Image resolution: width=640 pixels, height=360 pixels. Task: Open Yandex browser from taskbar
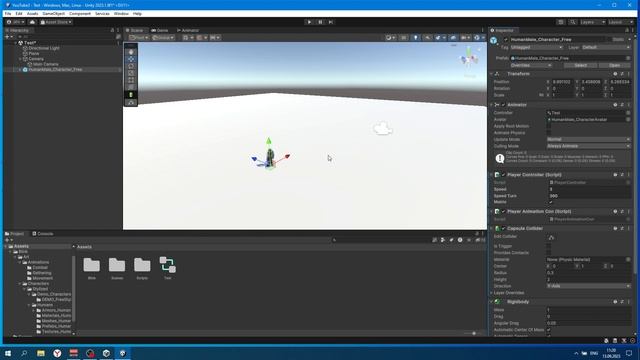coord(57,353)
